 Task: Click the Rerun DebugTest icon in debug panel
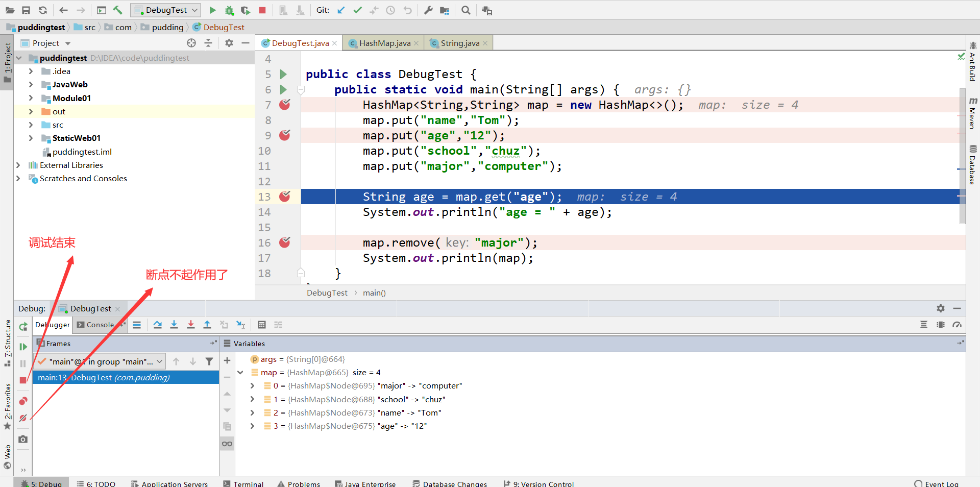[23, 327]
